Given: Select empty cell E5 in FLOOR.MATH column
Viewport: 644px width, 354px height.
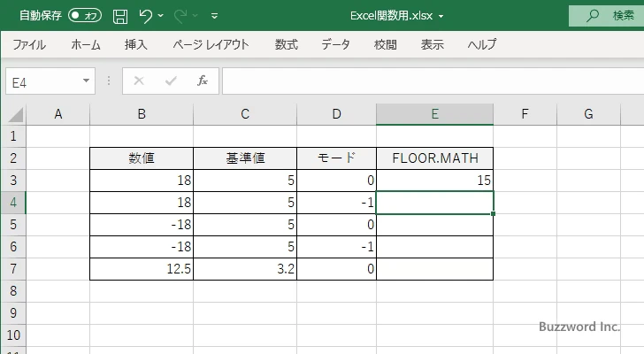Looking at the screenshot, I should click(434, 225).
